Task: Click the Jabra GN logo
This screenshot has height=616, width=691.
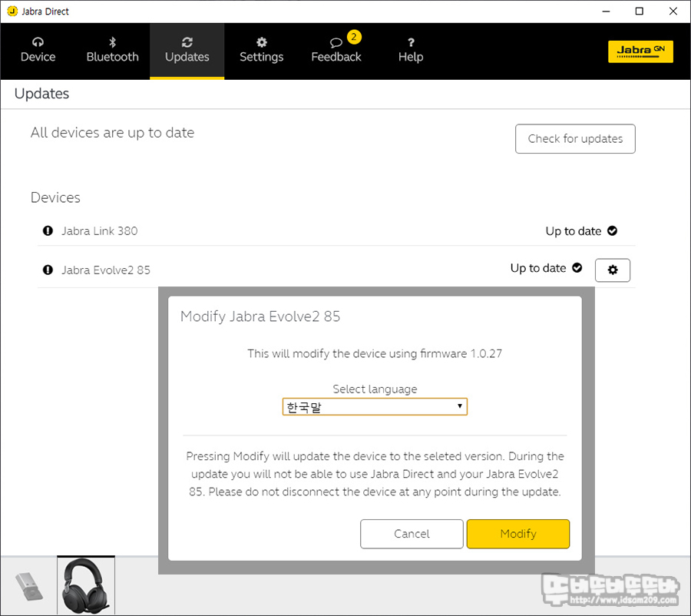Action: (x=640, y=51)
